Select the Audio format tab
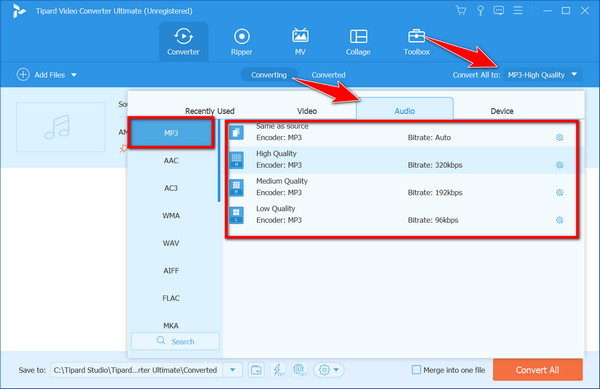 [x=405, y=108]
